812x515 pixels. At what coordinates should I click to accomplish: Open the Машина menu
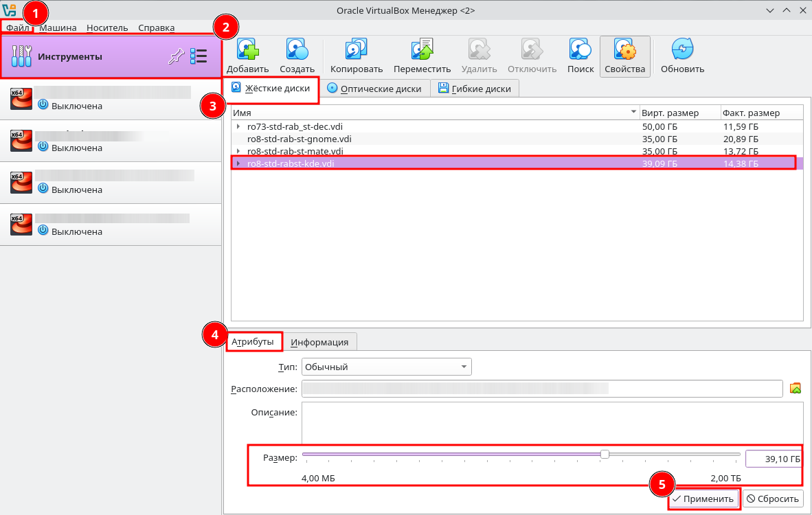click(58, 27)
